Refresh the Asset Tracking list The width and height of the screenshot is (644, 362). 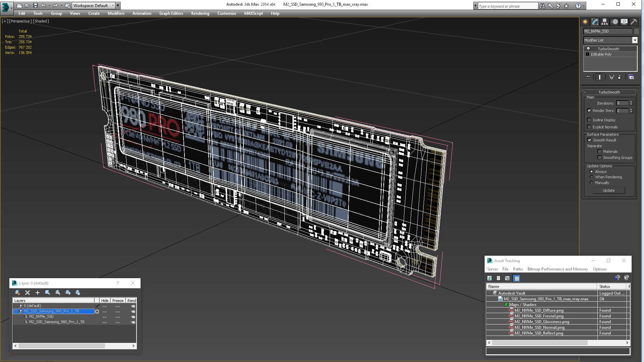pos(489,278)
